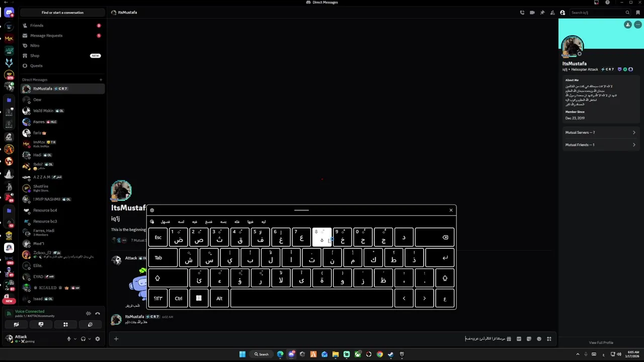Screen dimensions: 644x362
Task: Disconnect from the voice channel
Action: point(98,314)
